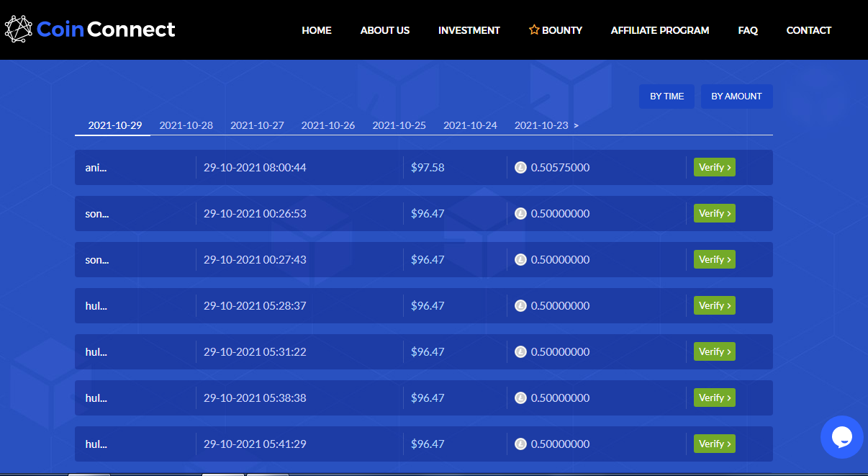Verify the 08:00:44 transaction
The image size is (868, 476).
pos(715,167)
